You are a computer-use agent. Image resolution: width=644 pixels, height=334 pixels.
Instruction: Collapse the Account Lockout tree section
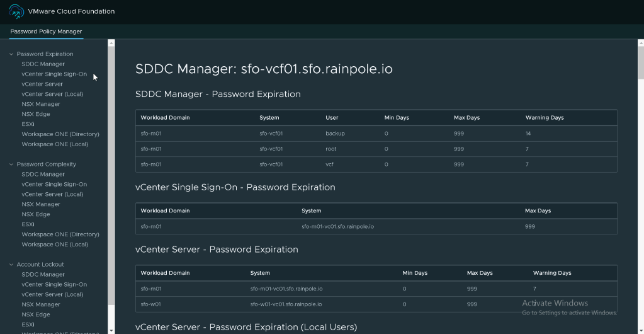[x=11, y=265]
